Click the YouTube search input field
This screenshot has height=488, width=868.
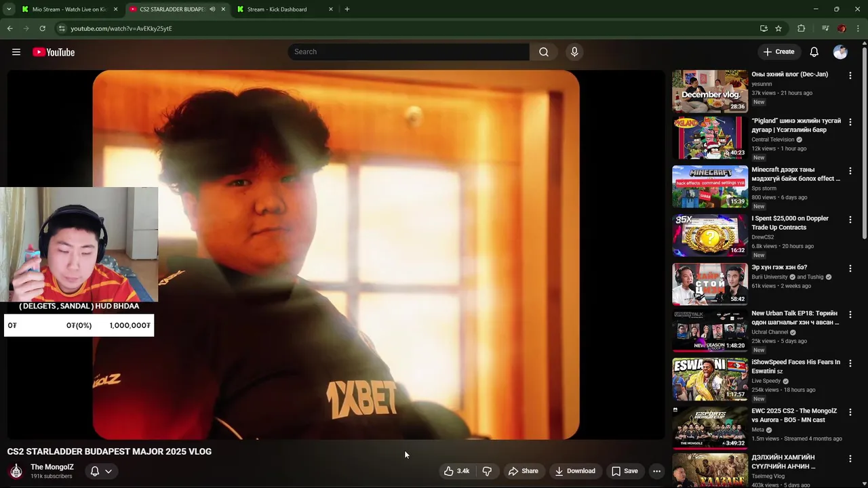409,52
